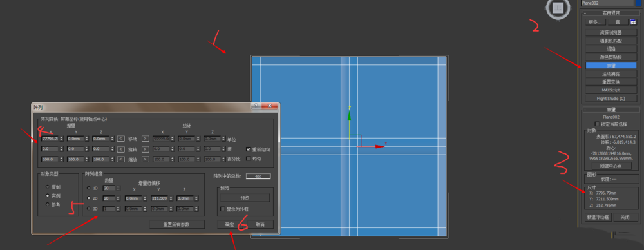Open the 颜色剪贴板 utility
This screenshot has height=250, width=644.
[x=611, y=57]
